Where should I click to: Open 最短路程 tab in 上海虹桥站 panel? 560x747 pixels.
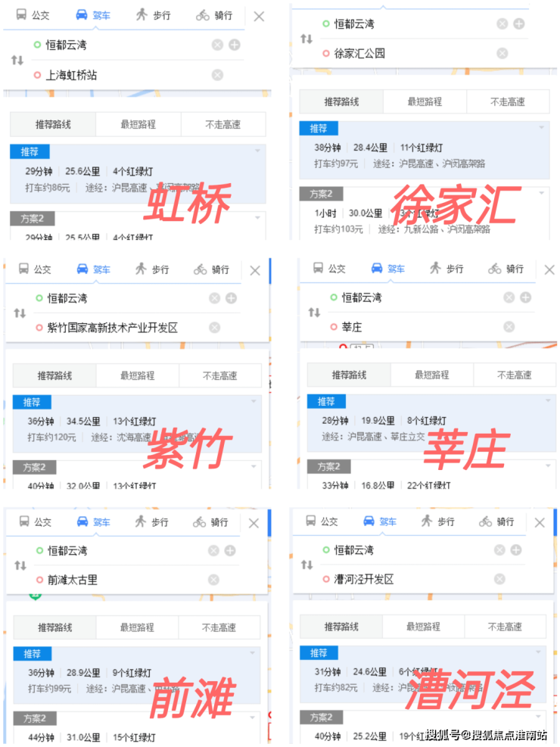coord(138,124)
